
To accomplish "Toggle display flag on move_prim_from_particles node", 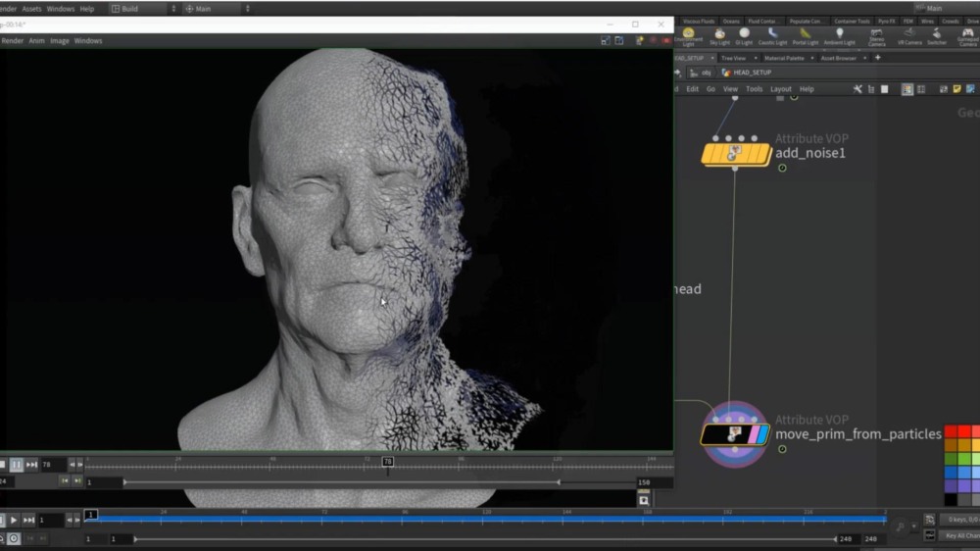I will coord(762,434).
